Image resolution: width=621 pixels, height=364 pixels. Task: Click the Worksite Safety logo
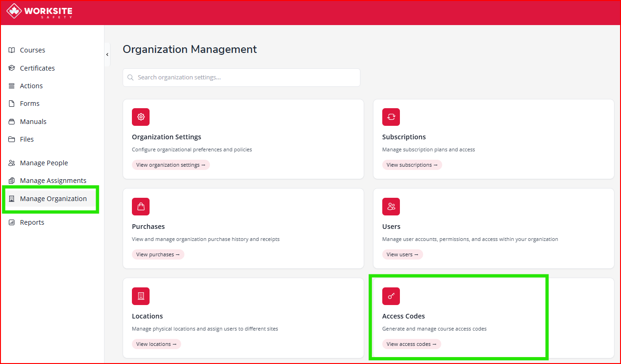coord(39,11)
